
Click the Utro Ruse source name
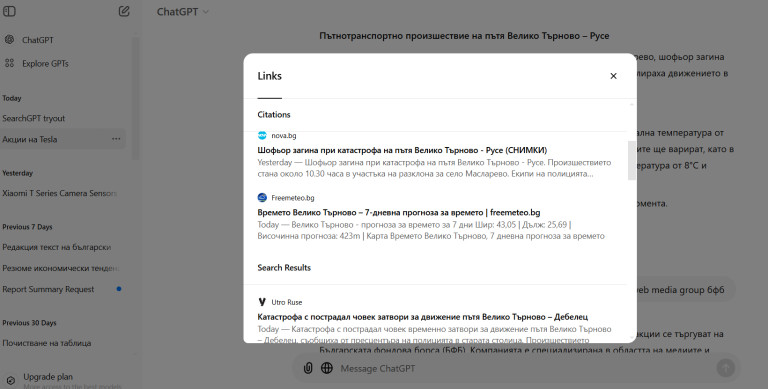click(287, 302)
